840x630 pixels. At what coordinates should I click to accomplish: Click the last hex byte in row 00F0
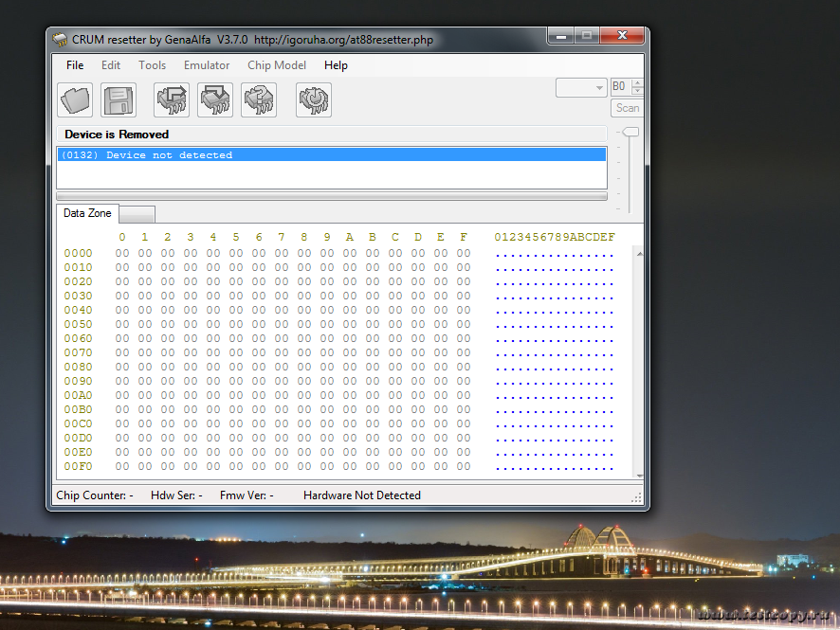coord(464,466)
